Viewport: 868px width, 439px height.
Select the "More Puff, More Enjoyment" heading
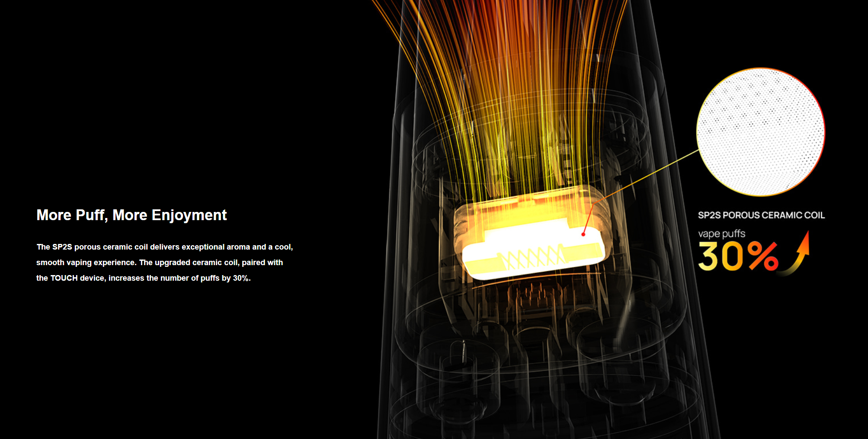click(131, 215)
